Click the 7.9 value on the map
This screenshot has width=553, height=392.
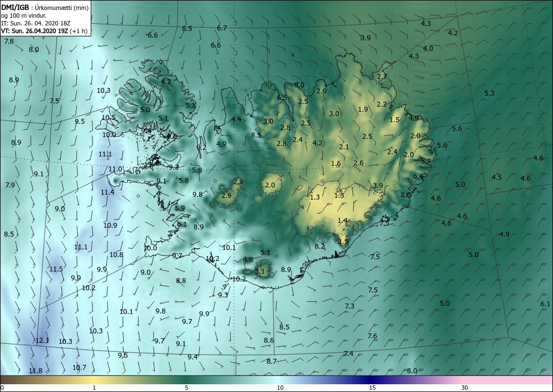coord(10,185)
